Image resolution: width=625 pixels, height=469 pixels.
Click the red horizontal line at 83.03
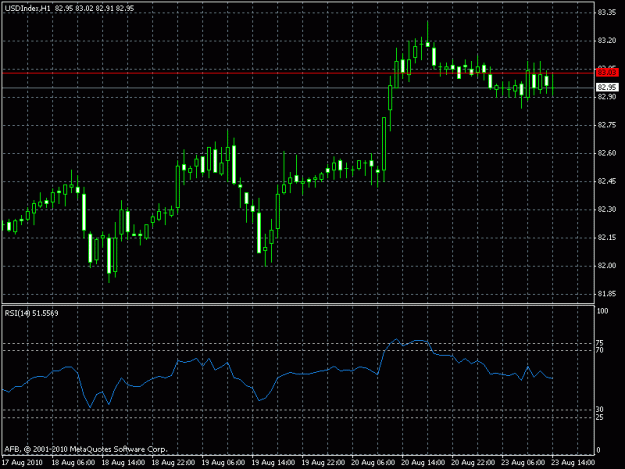pos(298,73)
